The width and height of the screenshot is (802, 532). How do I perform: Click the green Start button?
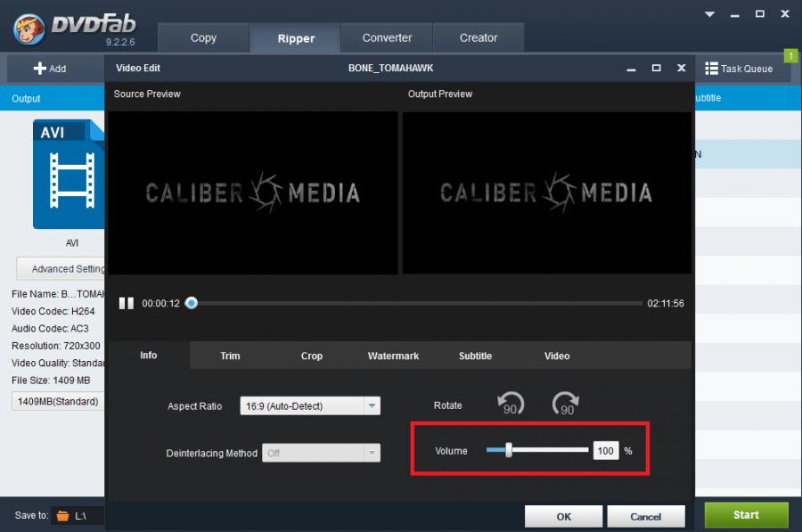(x=746, y=515)
